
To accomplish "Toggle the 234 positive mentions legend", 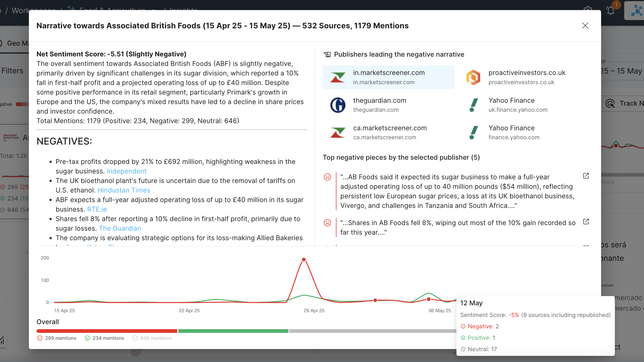I will coord(104,338).
